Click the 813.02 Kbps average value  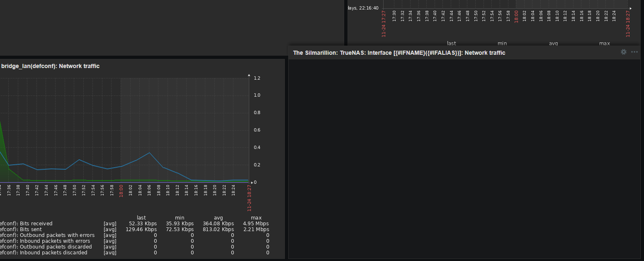[218, 229]
